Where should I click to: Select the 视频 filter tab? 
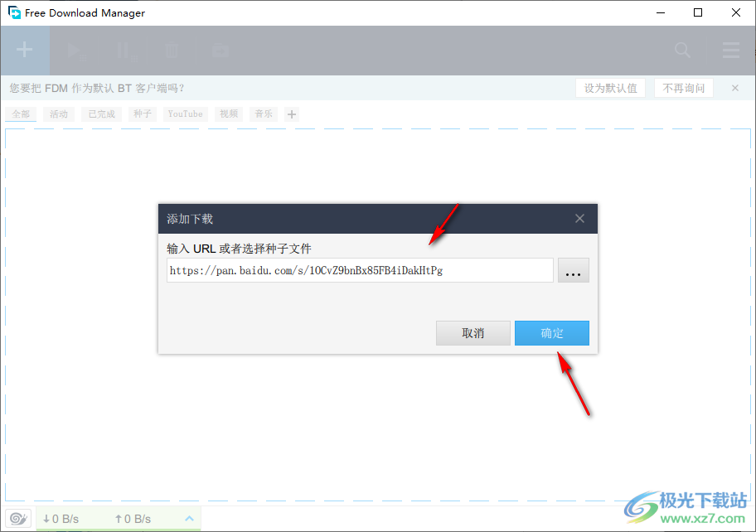[x=229, y=114]
